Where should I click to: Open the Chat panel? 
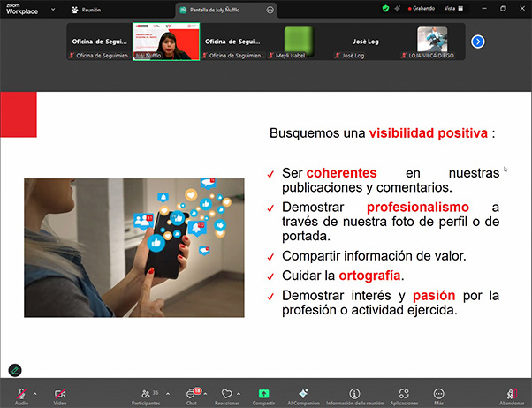point(191,397)
